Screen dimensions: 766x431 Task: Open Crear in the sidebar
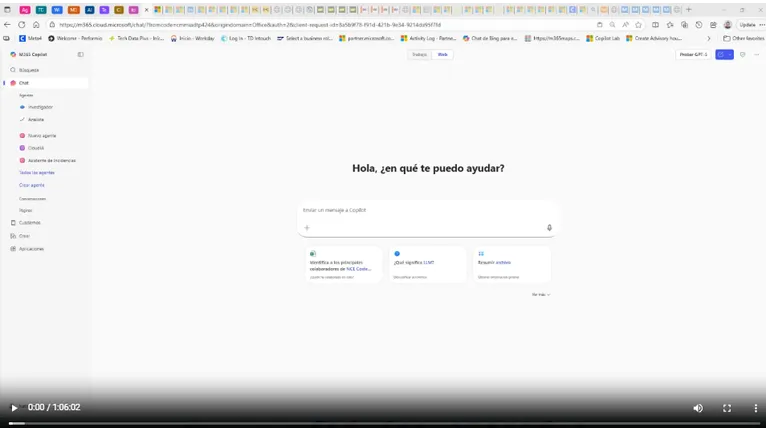[24, 236]
